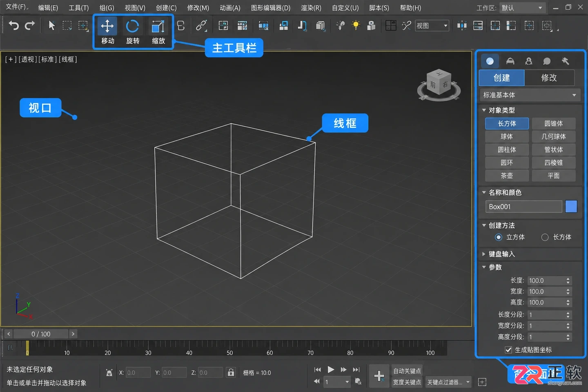
Task: Open the 关键点过滤器 dropdown
Action: click(448, 382)
